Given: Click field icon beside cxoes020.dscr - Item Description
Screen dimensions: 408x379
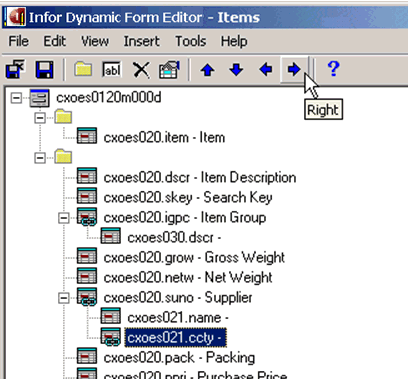Looking at the screenshot, I should click(87, 176).
